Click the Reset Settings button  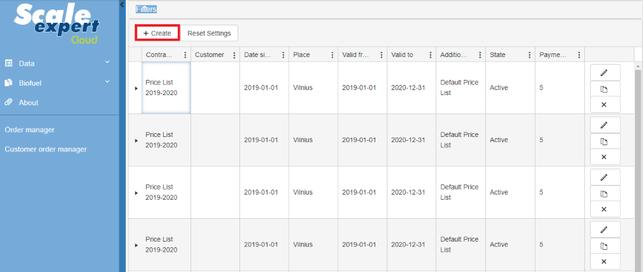click(x=209, y=33)
